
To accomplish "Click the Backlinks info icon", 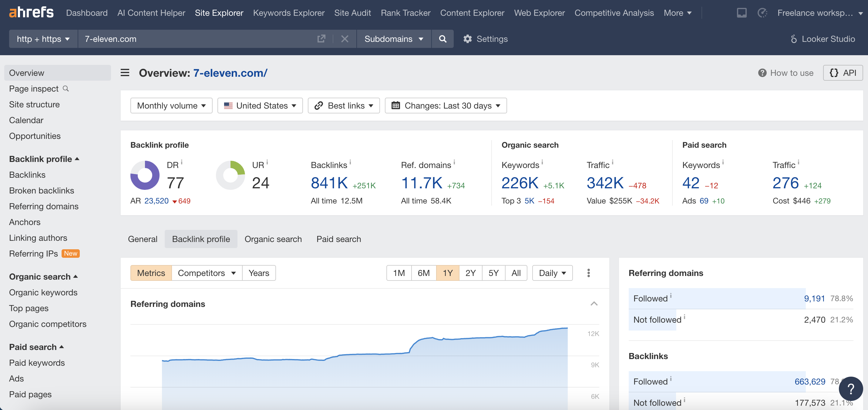I will tap(350, 162).
